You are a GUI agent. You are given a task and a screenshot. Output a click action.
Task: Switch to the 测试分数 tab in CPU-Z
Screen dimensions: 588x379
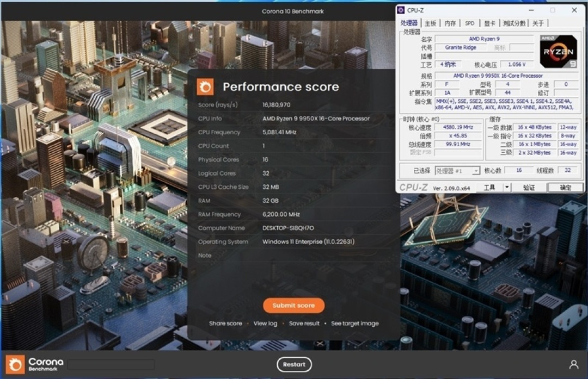[514, 23]
